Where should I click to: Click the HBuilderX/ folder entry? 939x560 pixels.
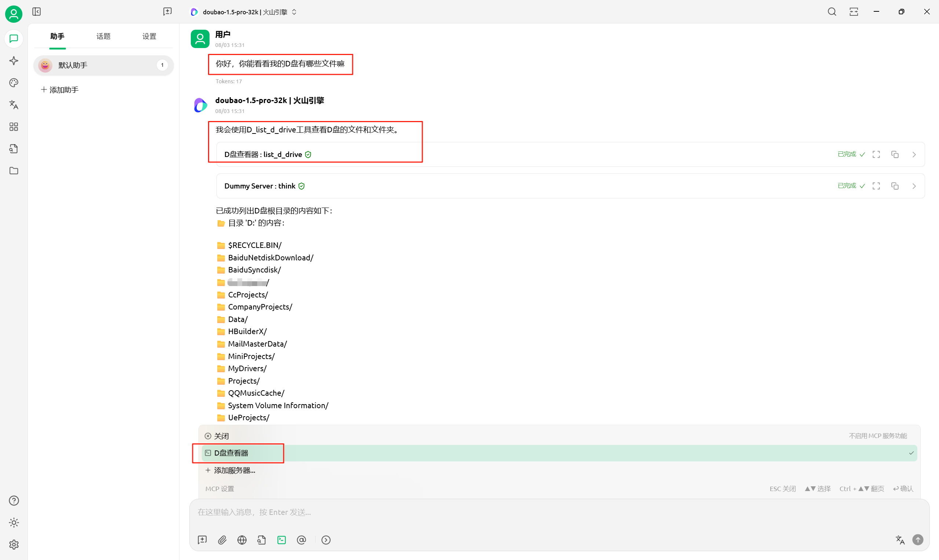tap(247, 331)
